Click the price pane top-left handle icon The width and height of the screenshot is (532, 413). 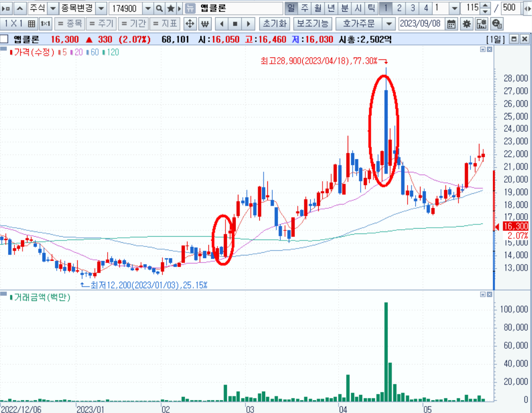tap(3, 49)
